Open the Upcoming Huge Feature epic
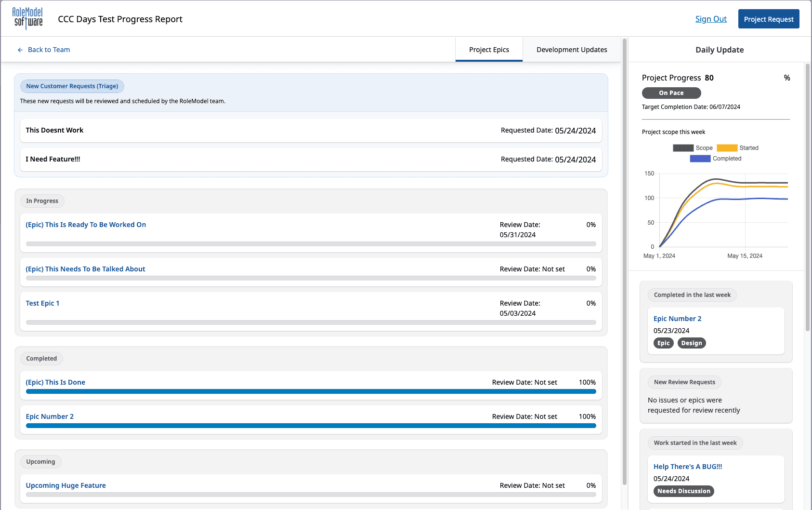This screenshot has height=510, width=812. (65, 485)
